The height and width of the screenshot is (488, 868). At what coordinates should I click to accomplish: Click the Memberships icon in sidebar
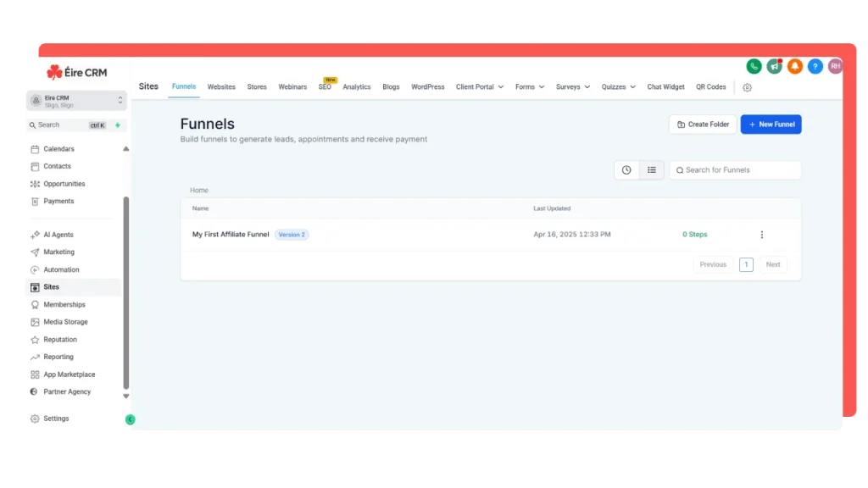click(x=35, y=305)
